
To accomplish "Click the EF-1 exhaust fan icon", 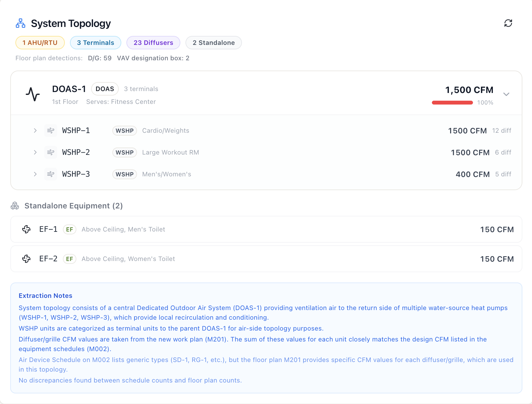I will click(x=26, y=229).
